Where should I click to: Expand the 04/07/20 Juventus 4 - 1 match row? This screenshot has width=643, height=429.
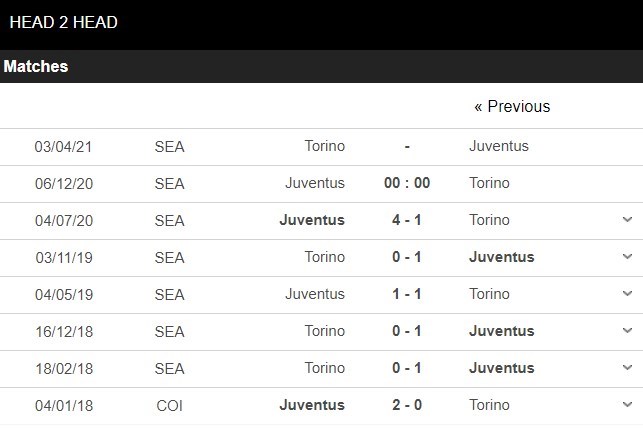click(627, 220)
